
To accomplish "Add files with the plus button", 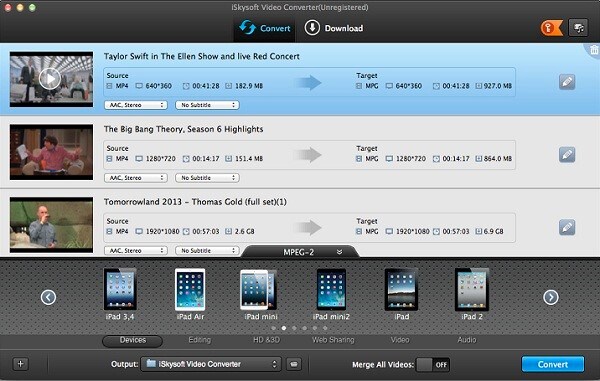I will point(21,364).
